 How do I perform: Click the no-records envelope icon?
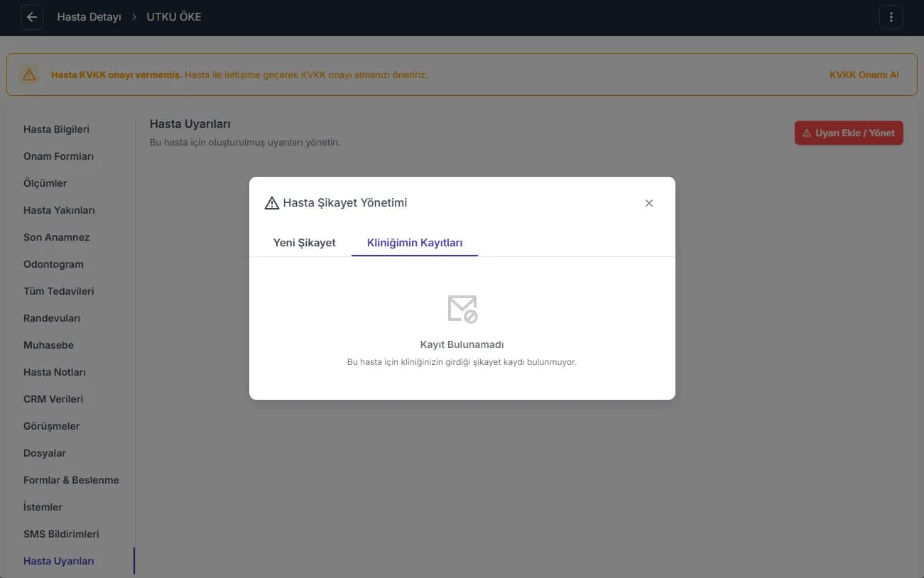pos(462,309)
